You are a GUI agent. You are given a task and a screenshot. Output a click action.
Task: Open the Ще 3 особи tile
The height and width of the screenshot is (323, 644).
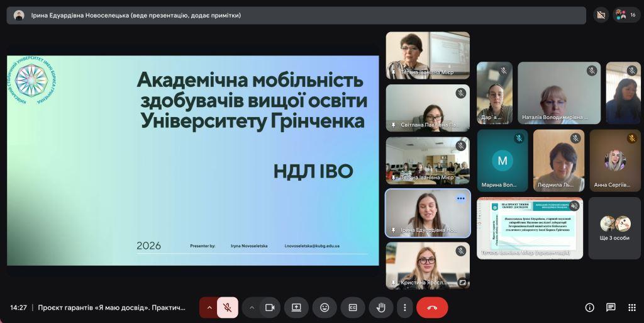(x=614, y=229)
